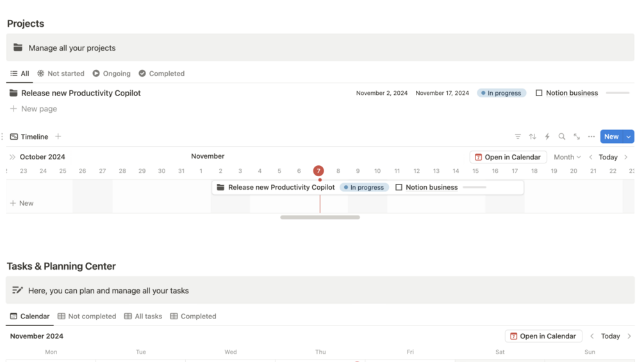The width and height of the screenshot is (644, 362).
Task: Open the automations lightning bolt icon
Action: (x=547, y=136)
